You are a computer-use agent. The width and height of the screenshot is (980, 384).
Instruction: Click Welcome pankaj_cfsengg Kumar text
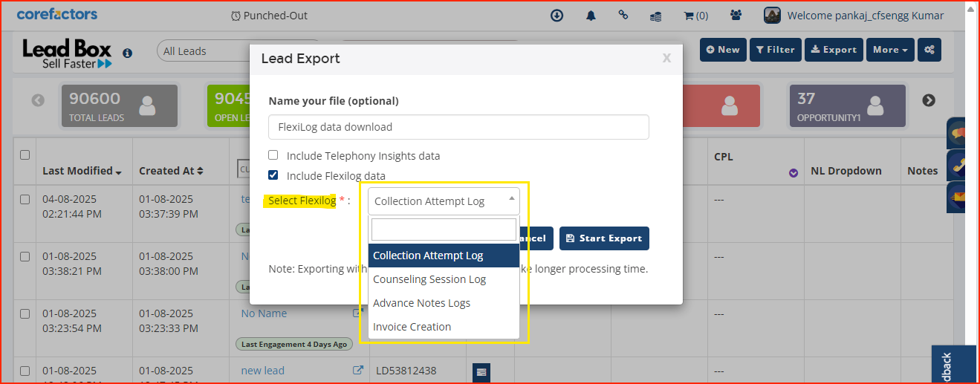[866, 16]
